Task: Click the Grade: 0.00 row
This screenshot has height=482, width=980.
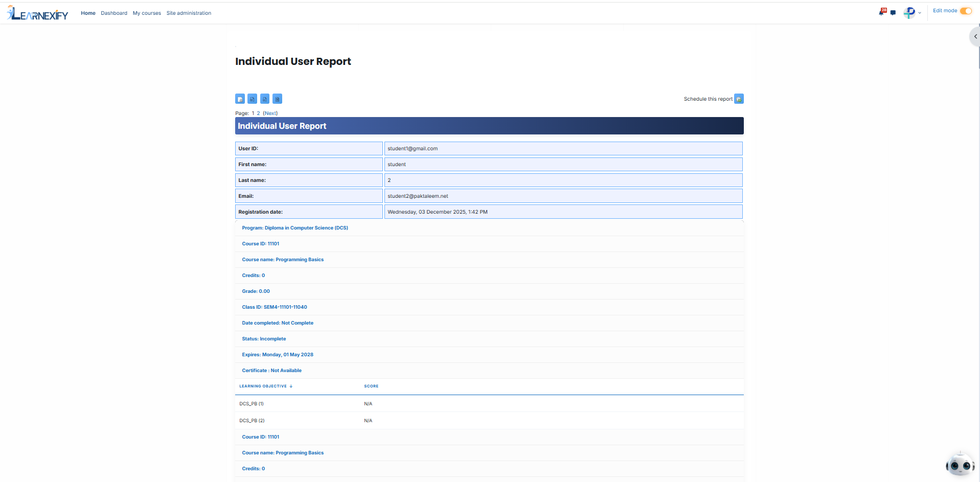Action: coord(489,291)
